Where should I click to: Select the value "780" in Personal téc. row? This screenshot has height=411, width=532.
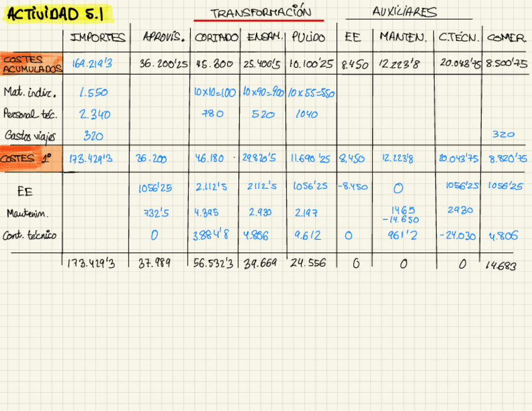tap(213, 114)
